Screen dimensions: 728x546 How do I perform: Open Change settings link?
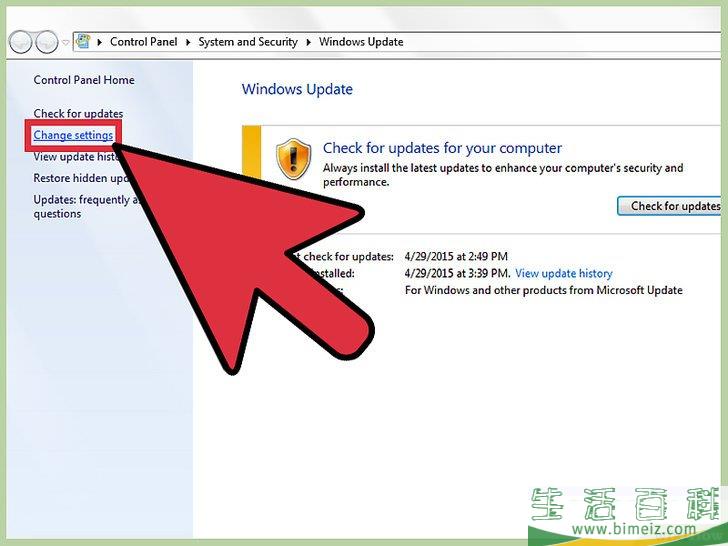tap(73, 135)
